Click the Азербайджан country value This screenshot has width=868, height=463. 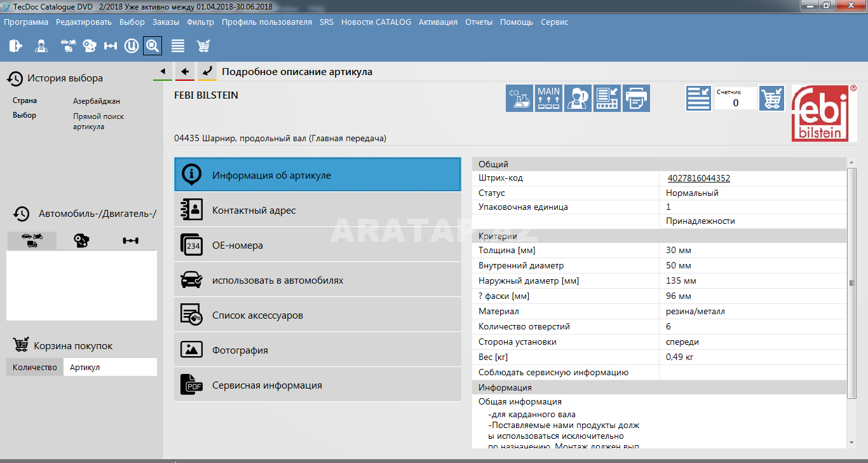[x=97, y=101]
